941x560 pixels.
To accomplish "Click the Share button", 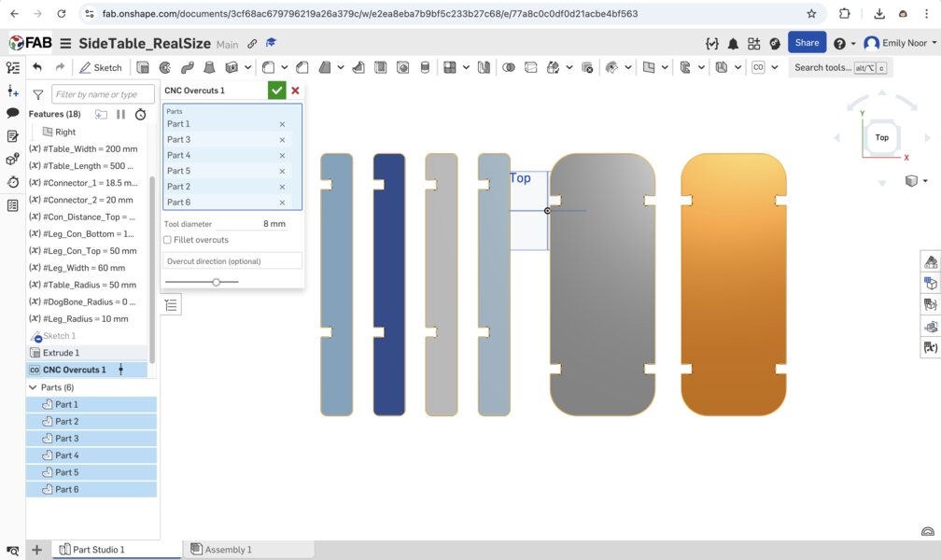I will tap(807, 43).
